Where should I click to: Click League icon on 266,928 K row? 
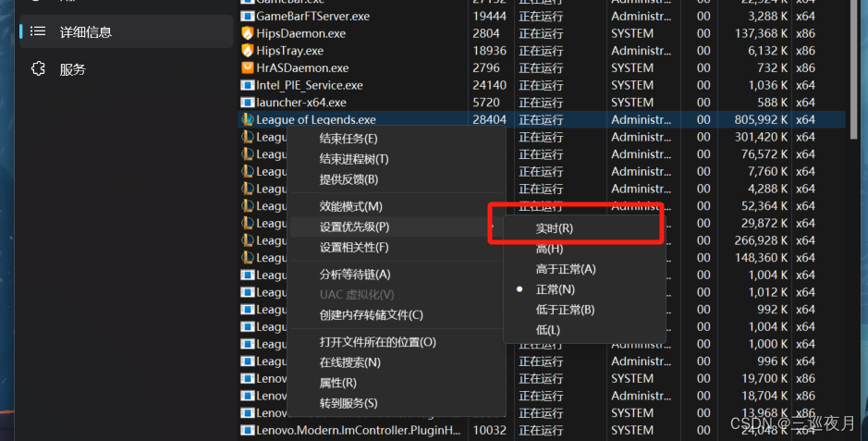pos(248,240)
